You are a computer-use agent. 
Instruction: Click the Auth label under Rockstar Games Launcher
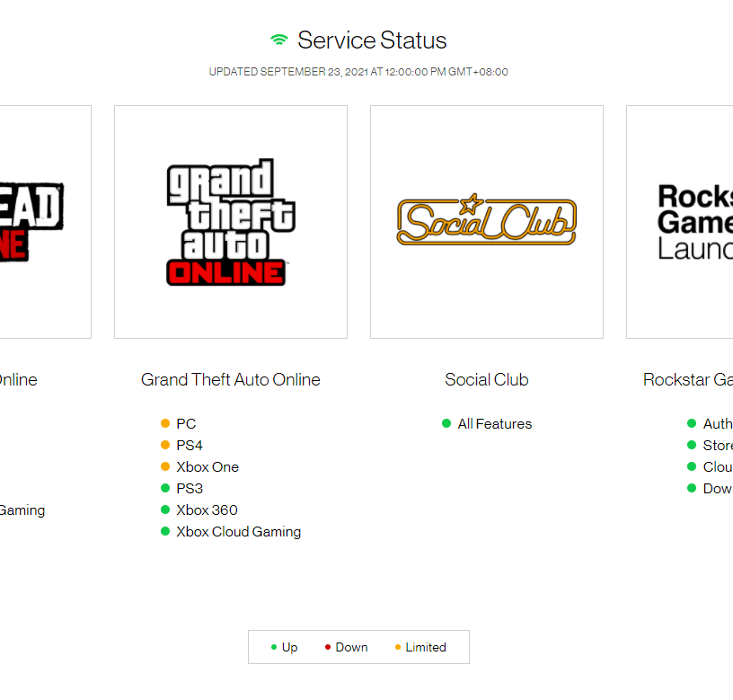718,423
